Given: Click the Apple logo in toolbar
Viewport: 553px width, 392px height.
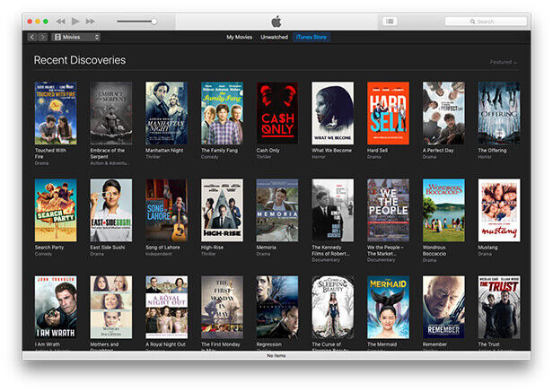Looking at the screenshot, I should click(x=276, y=22).
